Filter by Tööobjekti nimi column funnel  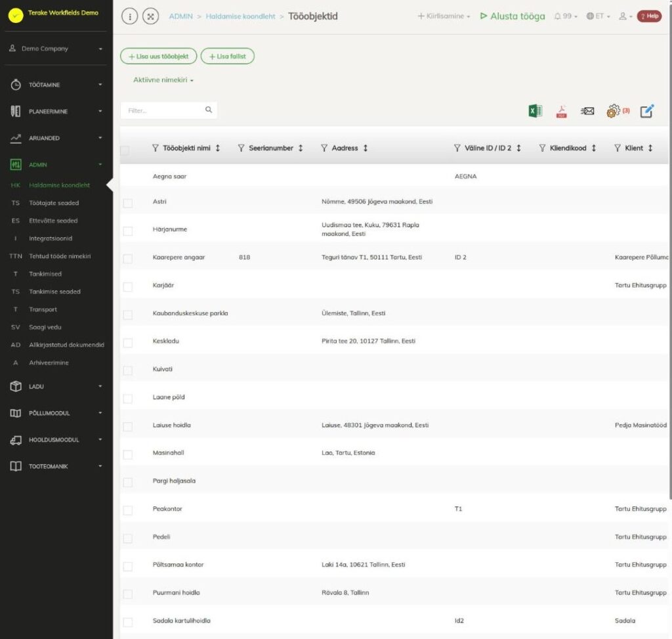(x=155, y=148)
